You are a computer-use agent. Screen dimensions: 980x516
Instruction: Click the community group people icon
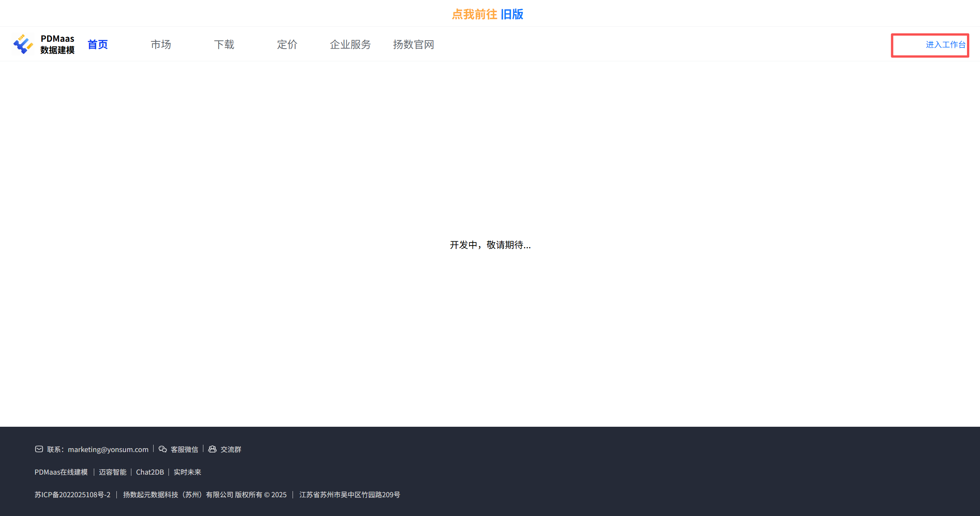point(212,449)
